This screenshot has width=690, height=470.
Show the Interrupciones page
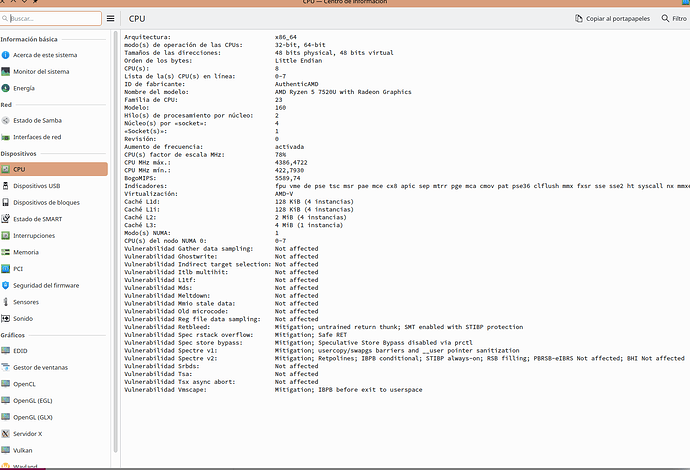[x=37, y=236]
